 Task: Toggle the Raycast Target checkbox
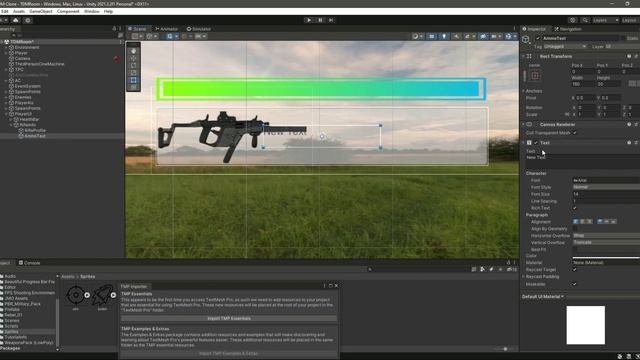click(575, 270)
